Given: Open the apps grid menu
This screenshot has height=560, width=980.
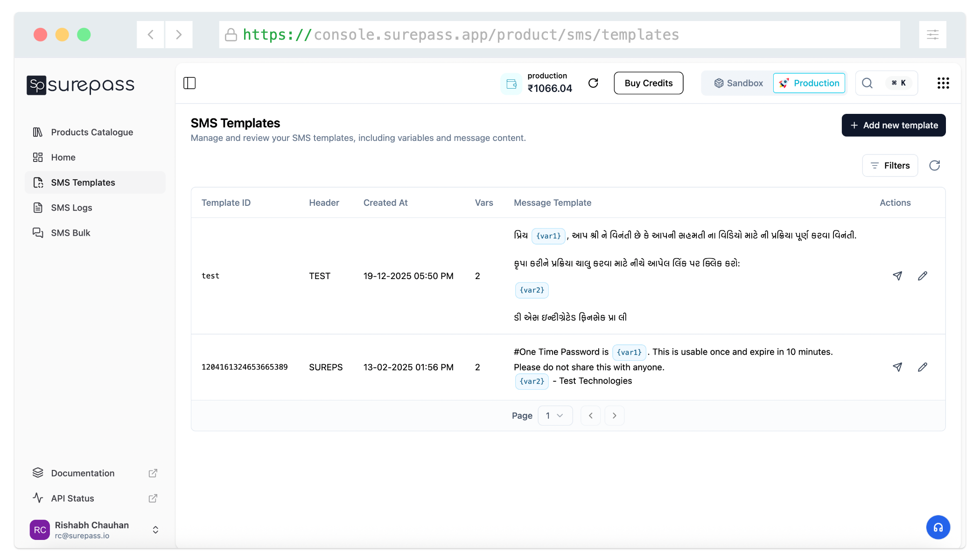Looking at the screenshot, I should point(943,83).
